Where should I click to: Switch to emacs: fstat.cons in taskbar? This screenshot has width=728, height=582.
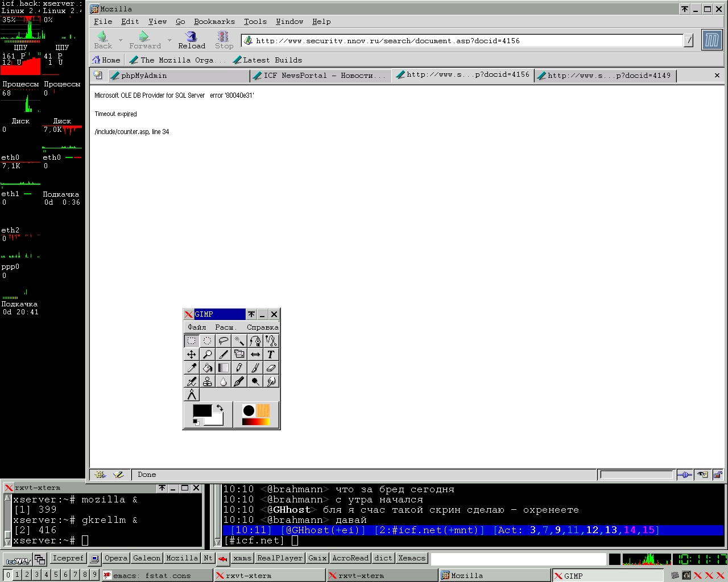[x=157, y=576]
